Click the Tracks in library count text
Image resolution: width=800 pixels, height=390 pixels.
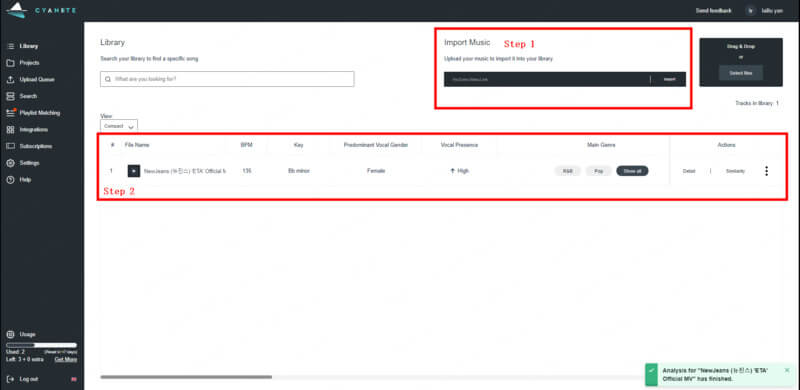pos(757,103)
